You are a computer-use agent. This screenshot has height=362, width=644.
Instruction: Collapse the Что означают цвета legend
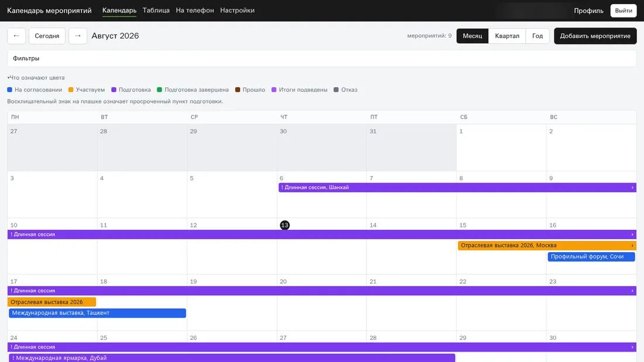[x=36, y=78]
